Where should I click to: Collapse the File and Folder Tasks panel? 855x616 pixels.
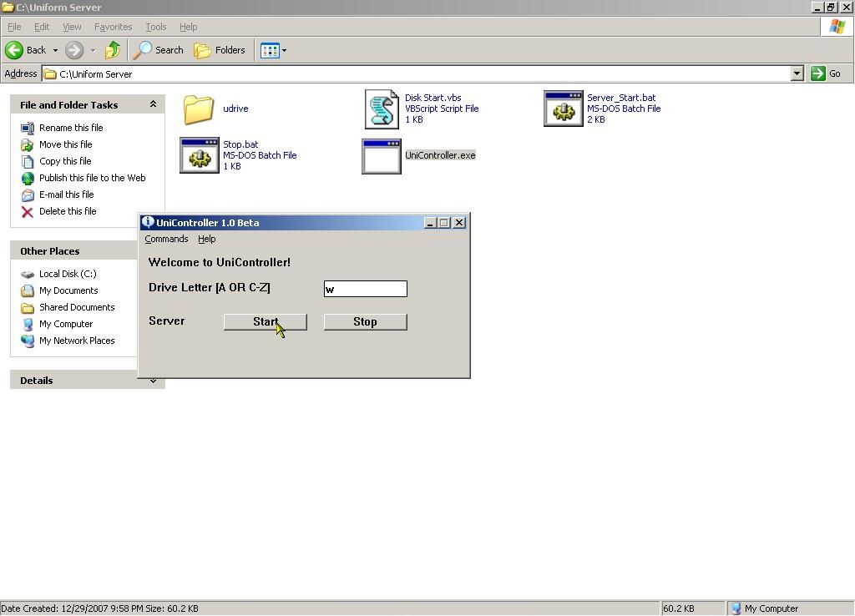pyautogui.click(x=154, y=104)
